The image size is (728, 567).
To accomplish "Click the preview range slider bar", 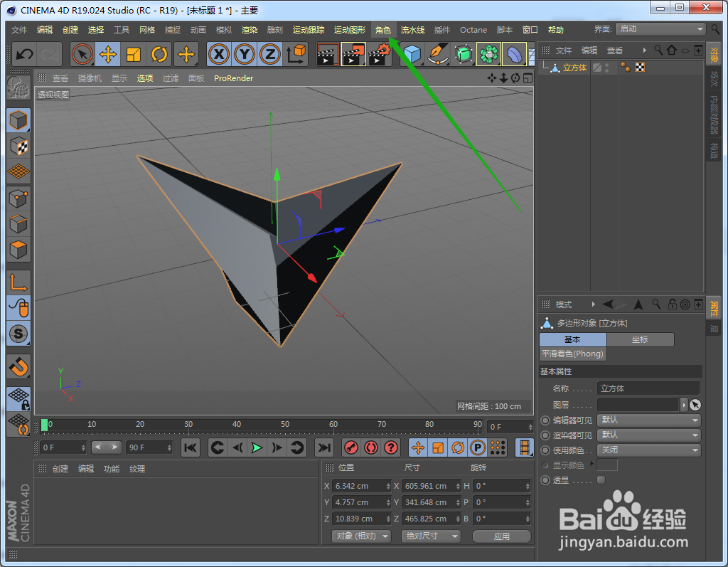I will [107, 447].
